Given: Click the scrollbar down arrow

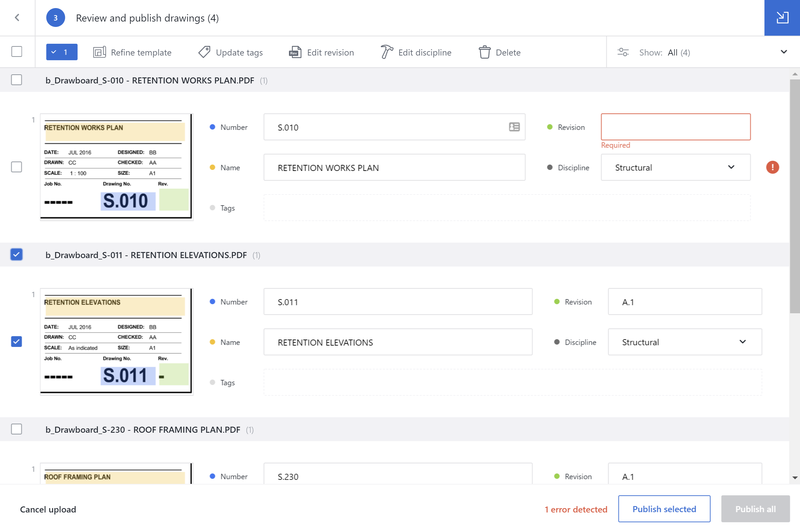Looking at the screenshot, I should [795, 478].
